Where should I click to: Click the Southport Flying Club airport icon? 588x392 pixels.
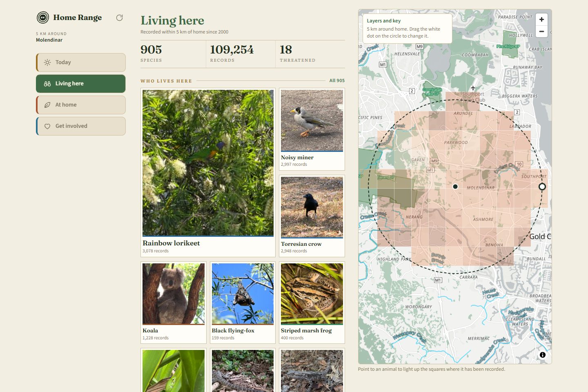pos(473,88)
